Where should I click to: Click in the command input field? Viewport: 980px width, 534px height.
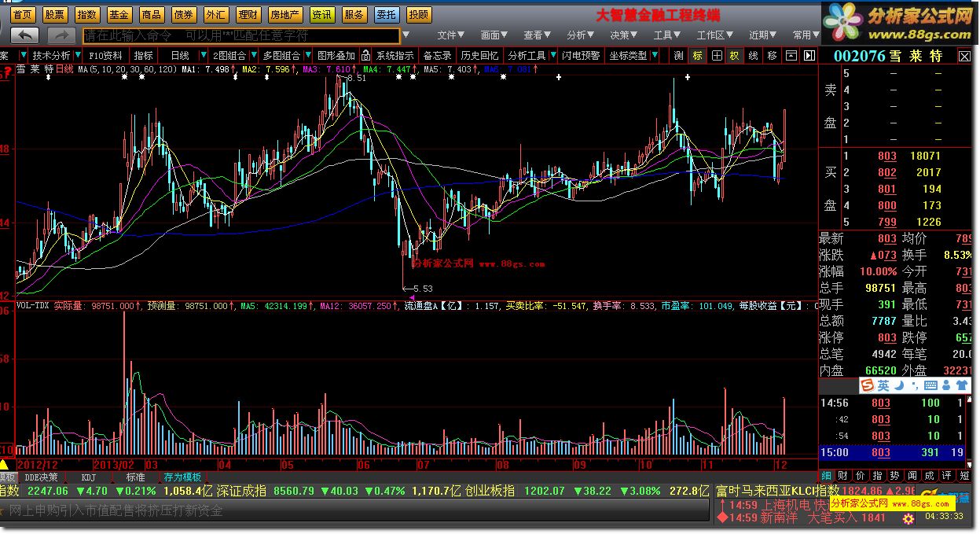pos(241,35)
